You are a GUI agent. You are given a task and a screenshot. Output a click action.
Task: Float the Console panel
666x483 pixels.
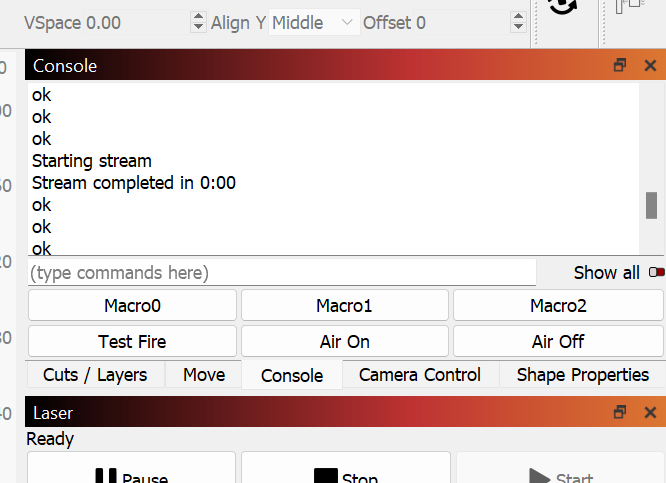tap(620, 66)
